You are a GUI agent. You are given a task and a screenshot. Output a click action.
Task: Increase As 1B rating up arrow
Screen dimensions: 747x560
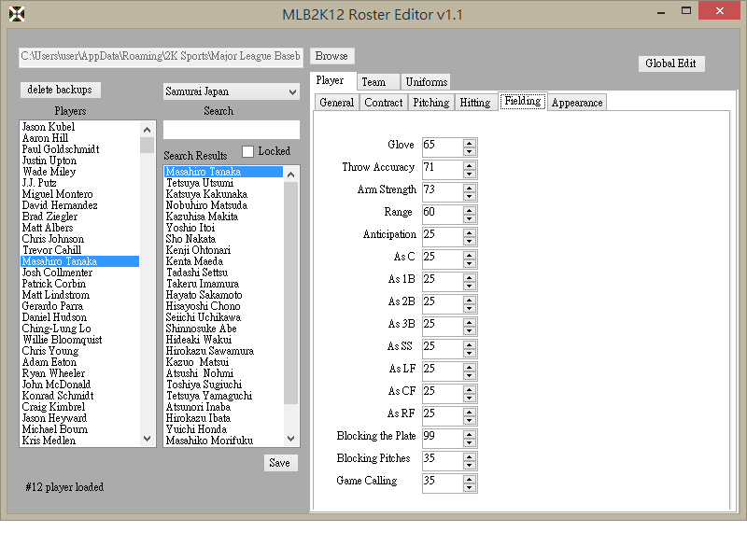470,277
